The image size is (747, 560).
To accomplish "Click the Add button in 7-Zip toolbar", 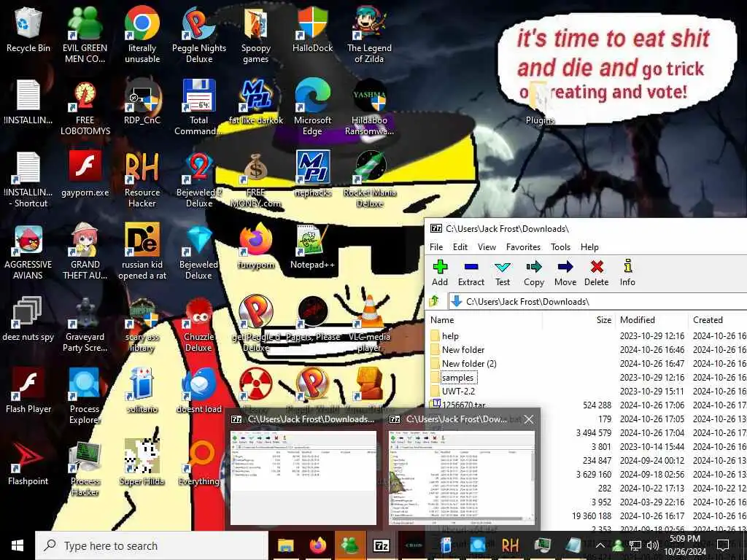I will [440, 273].
